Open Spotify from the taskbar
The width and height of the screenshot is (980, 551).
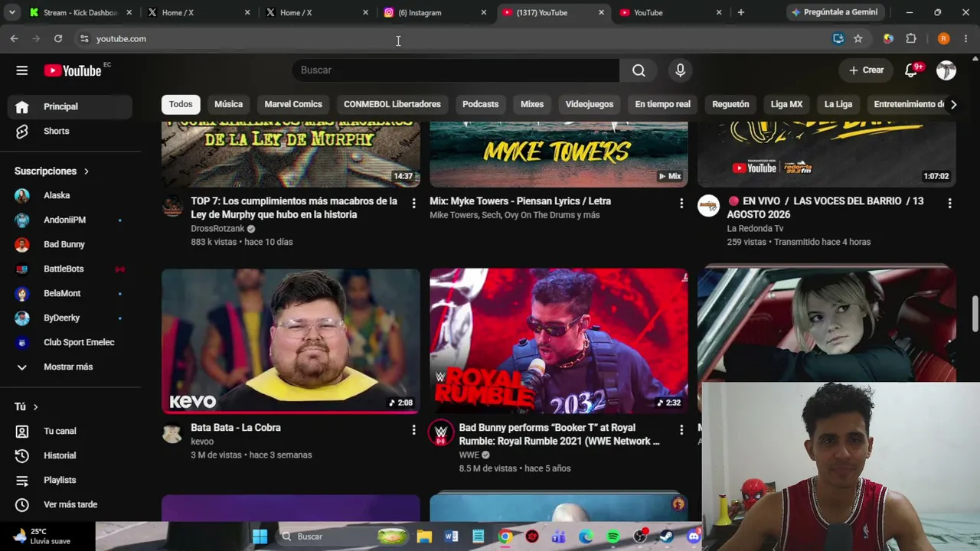[612, 536]
